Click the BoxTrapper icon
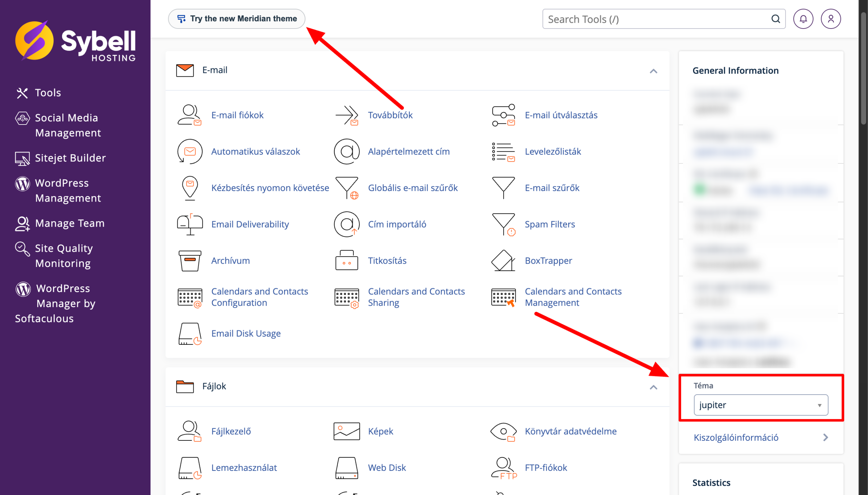 click(x=503, y=261)
